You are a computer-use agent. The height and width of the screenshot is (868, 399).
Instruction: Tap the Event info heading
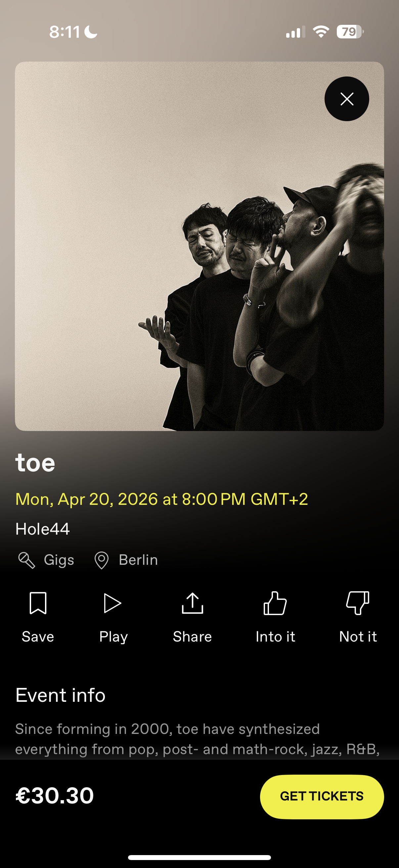tap(60, 695)
